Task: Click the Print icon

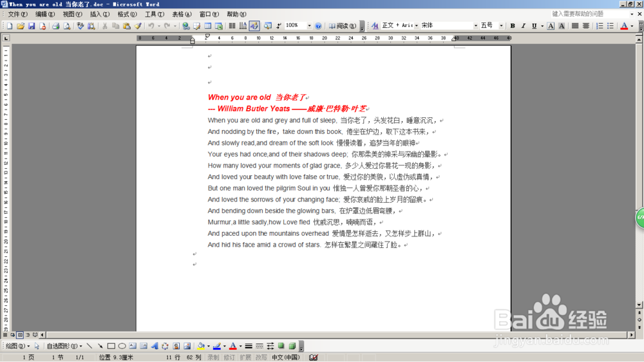Action: click(x=55, y=26)
